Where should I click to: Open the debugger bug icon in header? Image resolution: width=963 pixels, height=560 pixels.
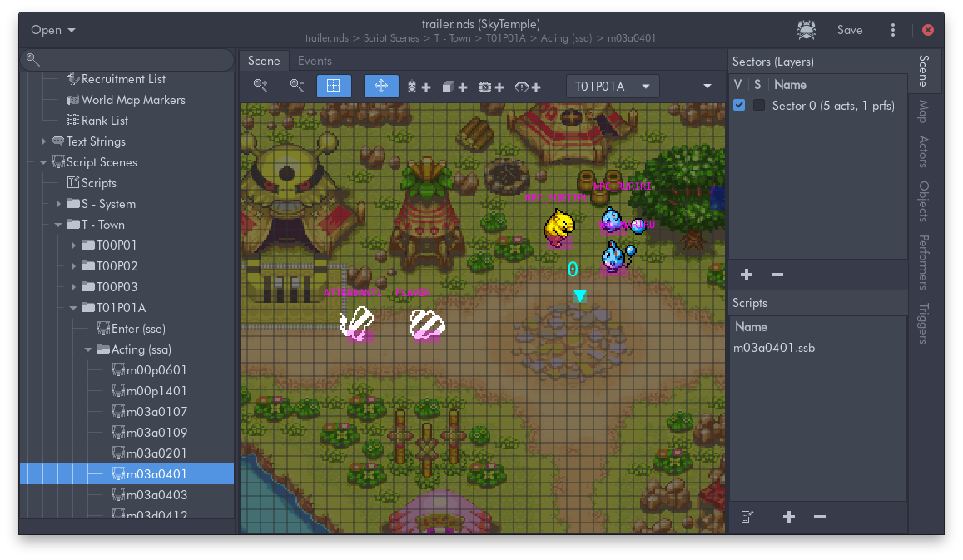(x=806, y=30)
